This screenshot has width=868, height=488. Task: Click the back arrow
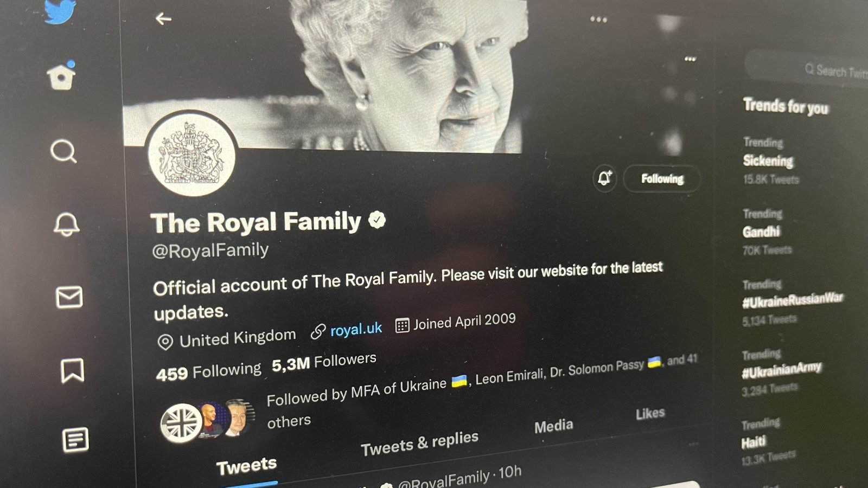(x=163, y=19)
